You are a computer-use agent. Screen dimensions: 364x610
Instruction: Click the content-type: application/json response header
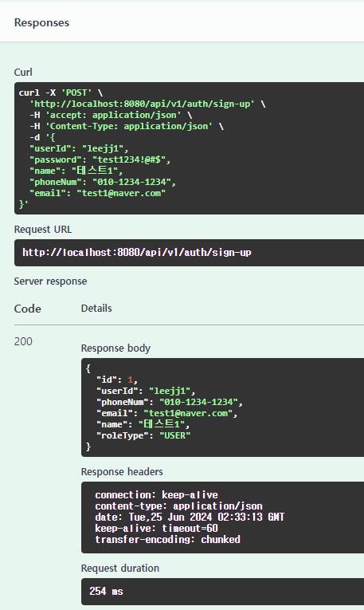(x=178, y=506)
